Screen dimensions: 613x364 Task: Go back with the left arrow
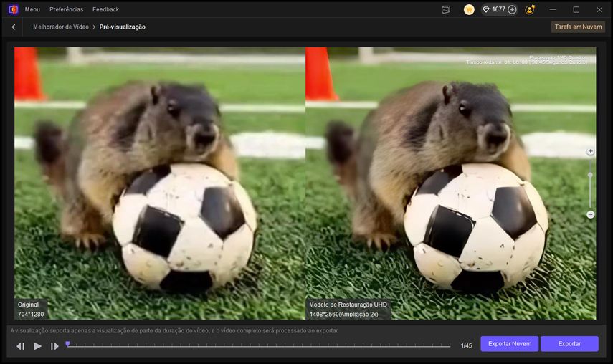tap(14, 27)
